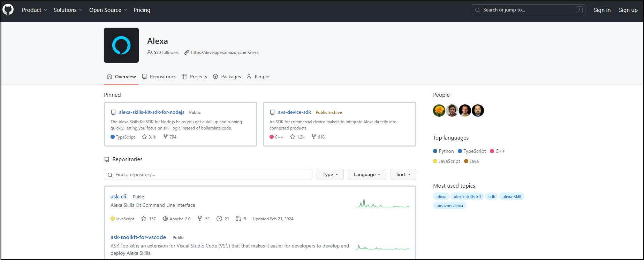Click issues icon on ask-cli repository
The height and width of the screenshot is (260, 644).
coord(219,219)
